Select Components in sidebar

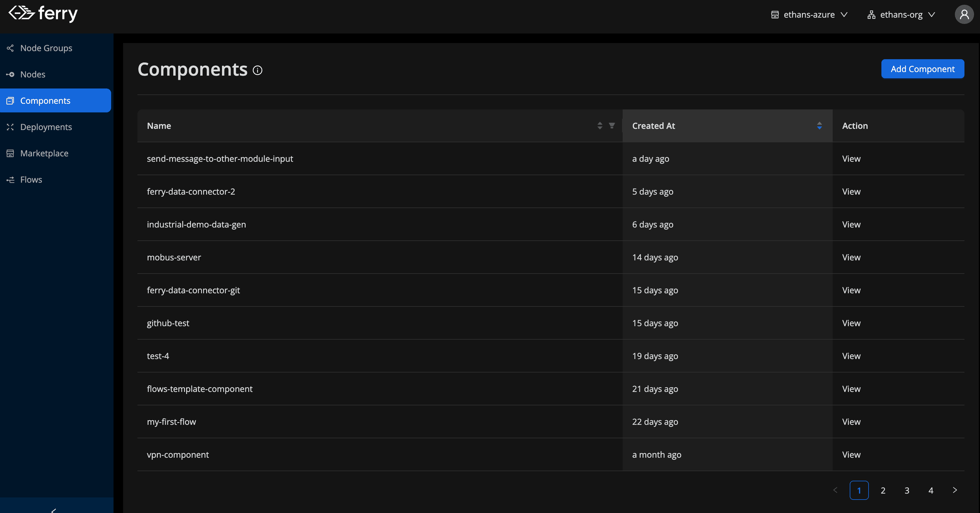(x=56, y=100)
